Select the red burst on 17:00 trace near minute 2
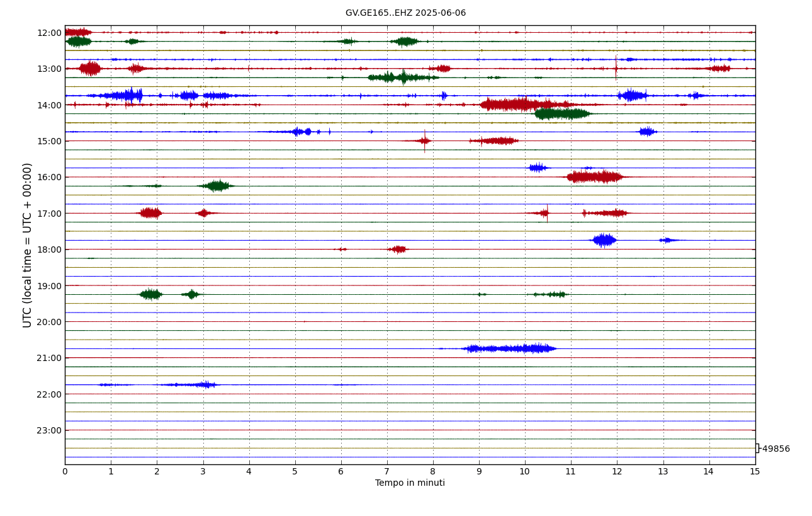The height and width of the screenshot is (516, 812). pos(150,213)
